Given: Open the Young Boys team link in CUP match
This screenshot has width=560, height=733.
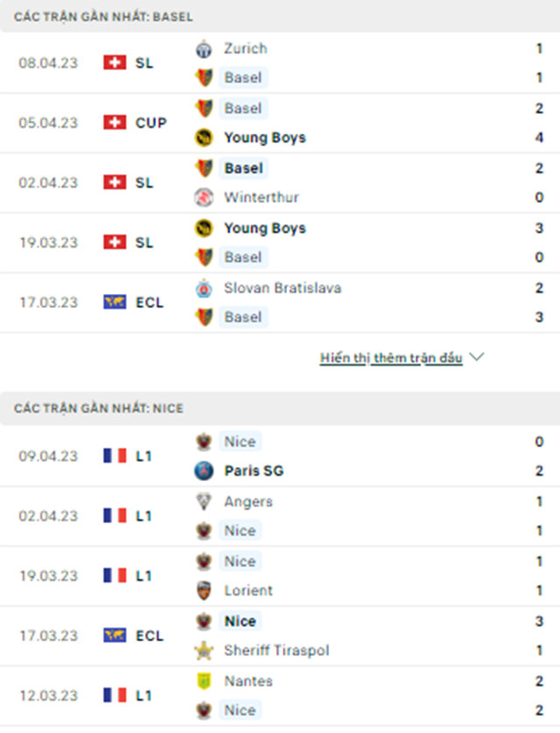Looking at the screenshot, I should [265, 138].
